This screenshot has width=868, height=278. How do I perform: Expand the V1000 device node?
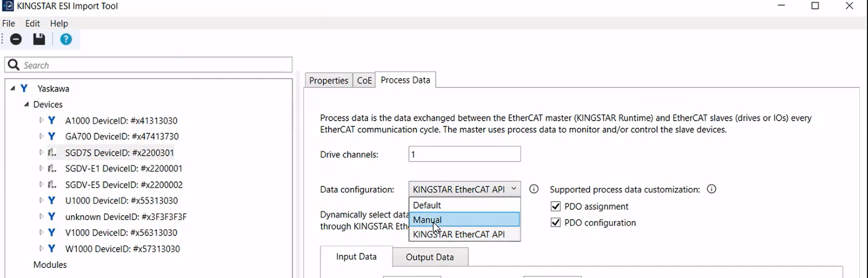41,232
